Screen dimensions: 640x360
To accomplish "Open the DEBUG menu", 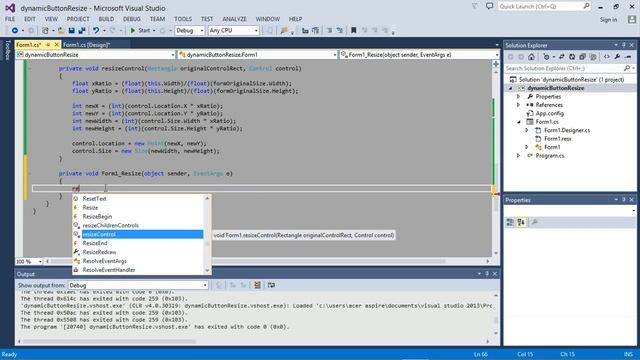I will [x=131, y=19].
